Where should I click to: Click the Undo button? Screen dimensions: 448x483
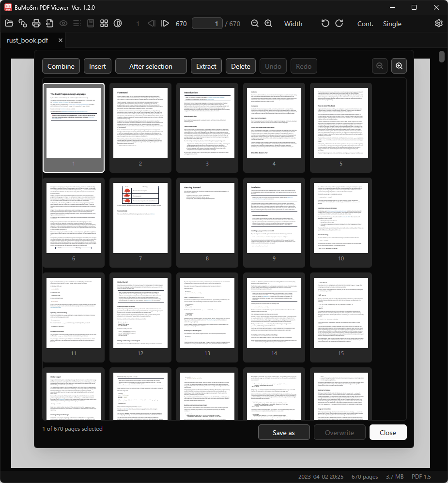click(273, 66)
